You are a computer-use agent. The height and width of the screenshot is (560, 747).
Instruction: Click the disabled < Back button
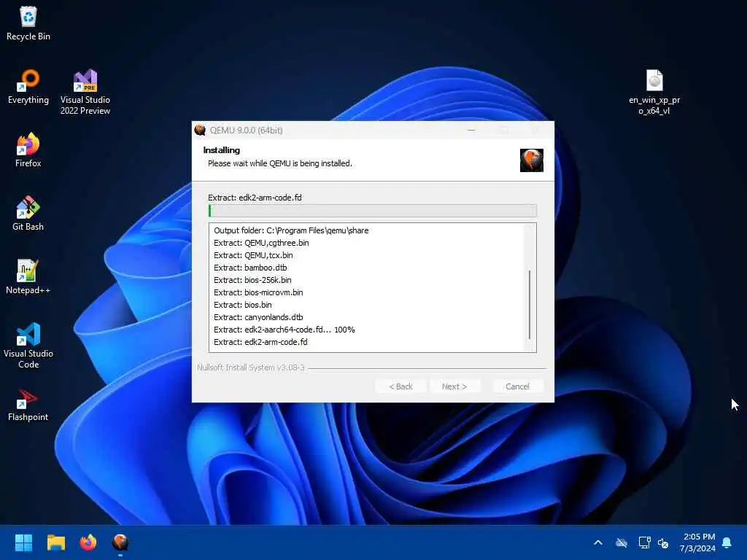tap(400, 386)
